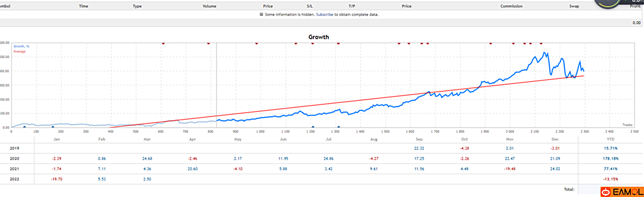644x197 pixels.
Task: Sort by the Volume column header
Action: tap(209, 6)
